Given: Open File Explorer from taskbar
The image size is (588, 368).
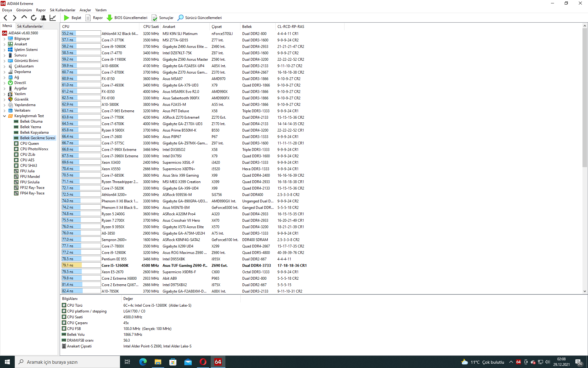Looking at the screenshot, I should click(158, 362).
